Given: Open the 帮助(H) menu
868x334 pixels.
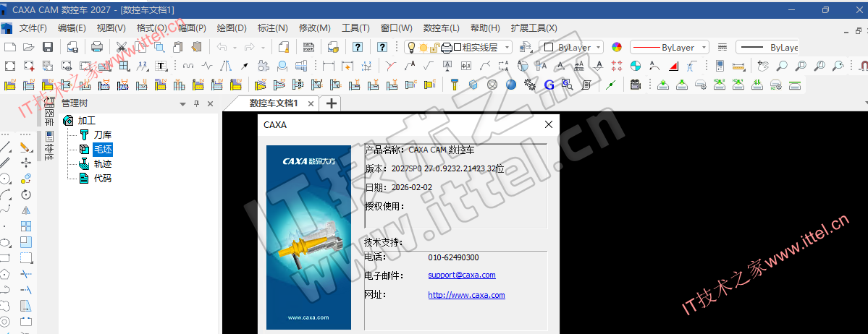Looking at the screenshot, I should click(485, 28).
